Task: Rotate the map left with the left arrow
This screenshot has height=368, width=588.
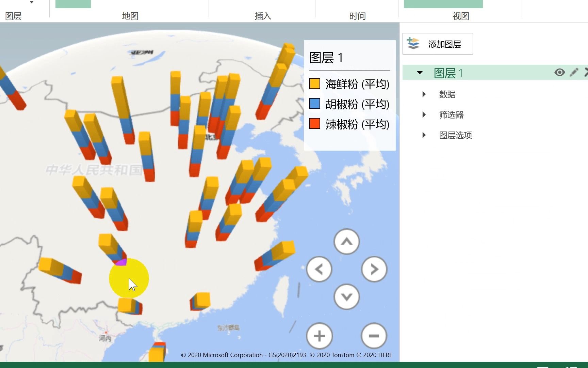Action: coord(319,269)
